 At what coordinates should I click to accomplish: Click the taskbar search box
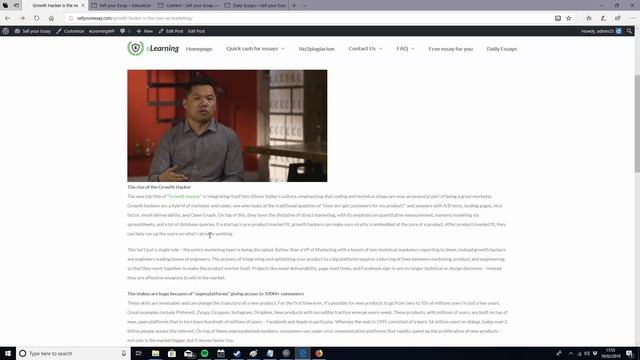[x=73, y=353]
